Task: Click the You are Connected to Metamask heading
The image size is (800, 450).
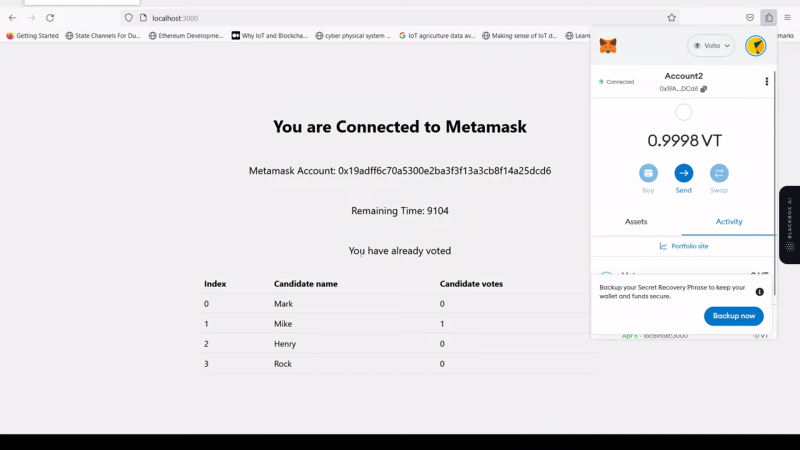Action: [x=399, y=127]
